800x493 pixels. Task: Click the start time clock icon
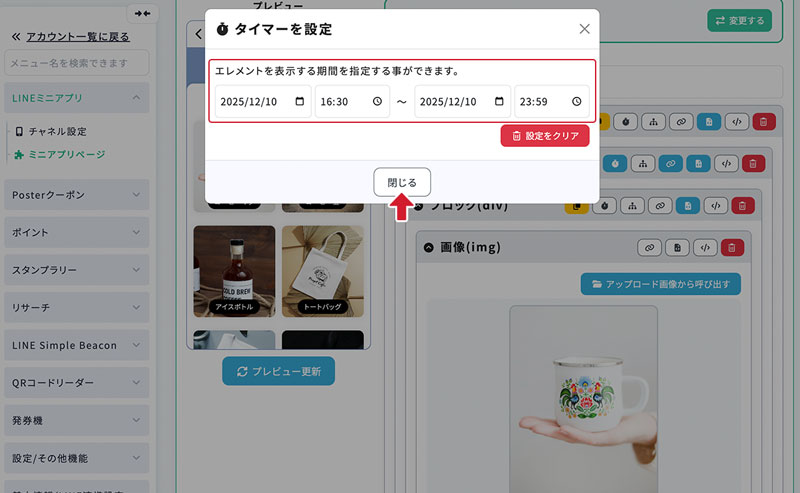377,102
